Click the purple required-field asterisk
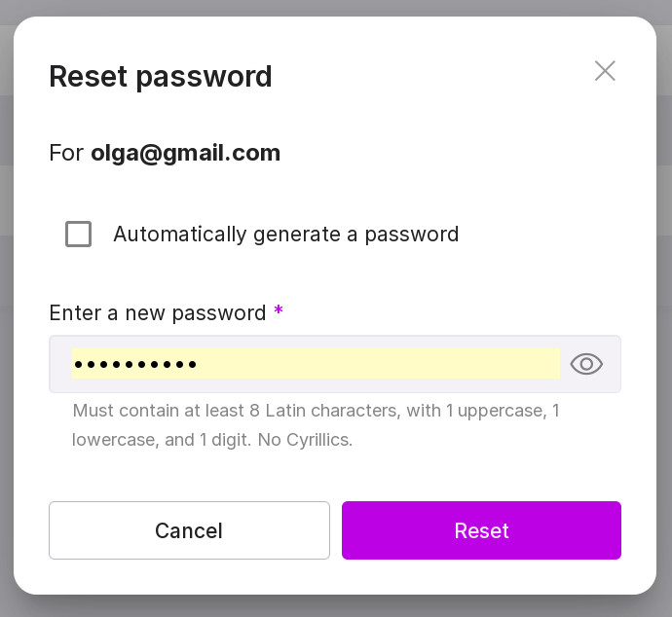Image resolution: width=672 pixels, height=617 pixels. pyautogui.click(x=279, y=311)
